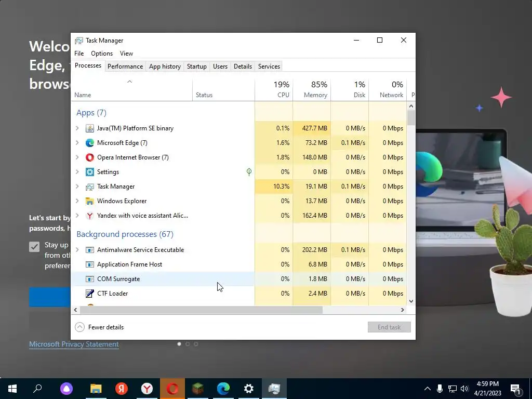Click the Task Manager taskbar icon
Viewport: 532px width, 399px height.
[274, 389]
